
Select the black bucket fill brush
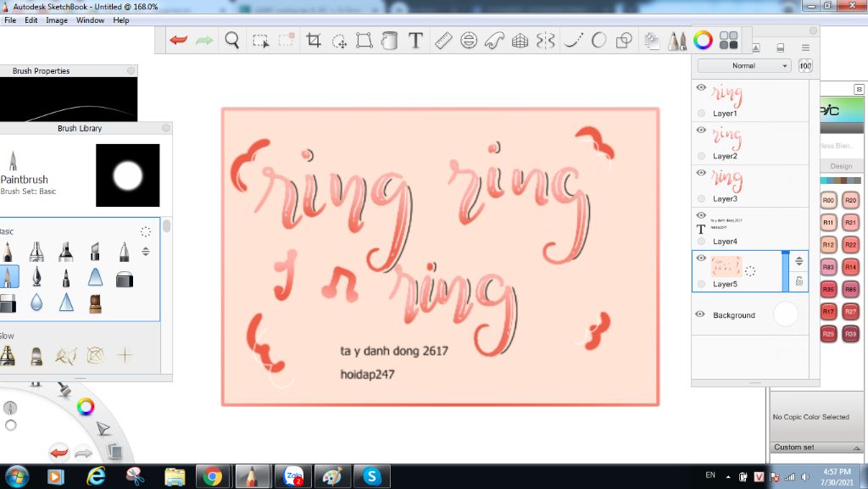(125, 278)
